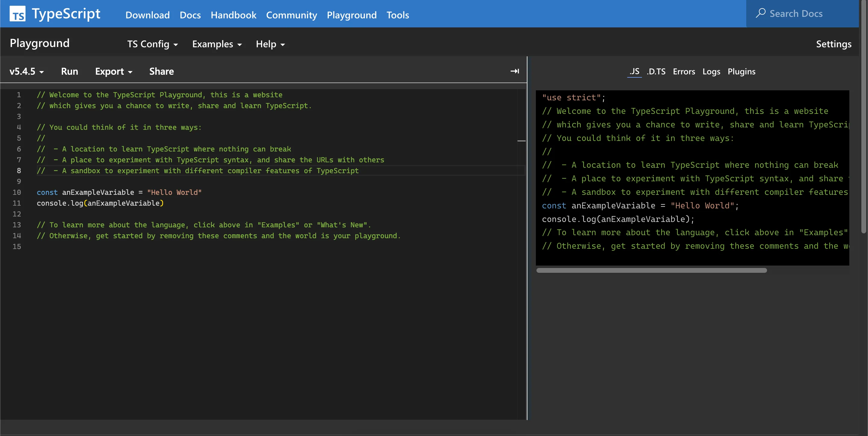Run the code
The image size is (868, 436).
pyautogui.click(x=69, y=71)
